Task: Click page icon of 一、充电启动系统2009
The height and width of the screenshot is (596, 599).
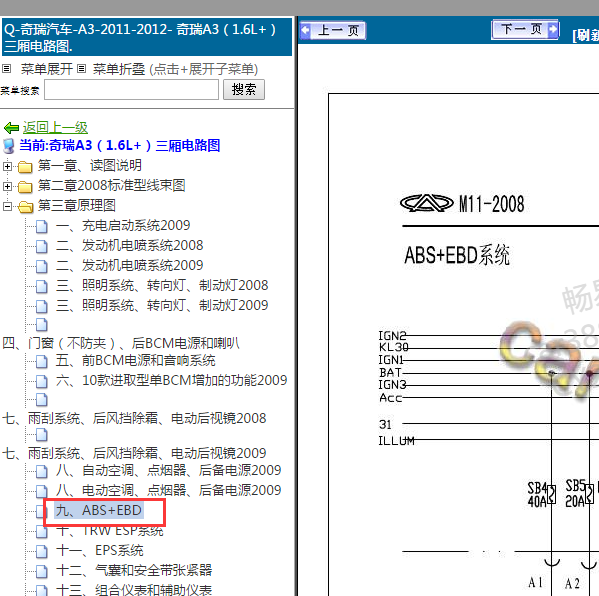Action: point(42,226)
